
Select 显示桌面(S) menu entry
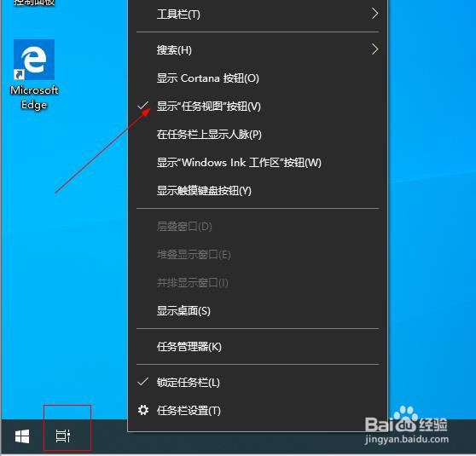click(258, 311)
